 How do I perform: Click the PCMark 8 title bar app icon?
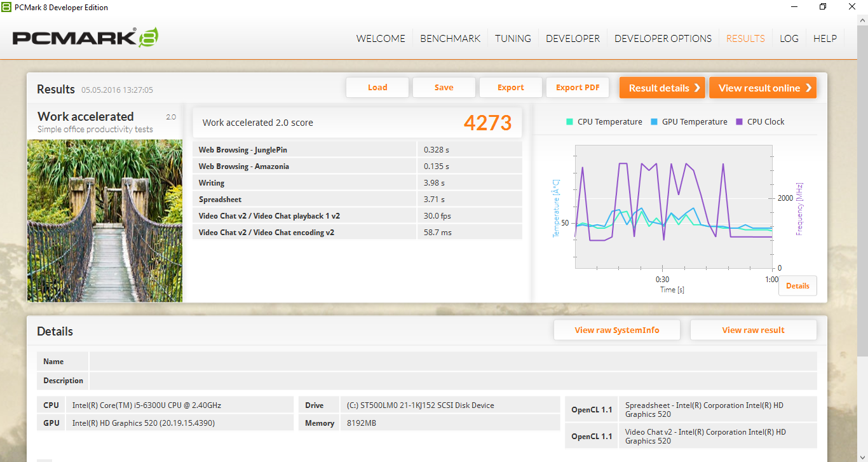(7, 8)
